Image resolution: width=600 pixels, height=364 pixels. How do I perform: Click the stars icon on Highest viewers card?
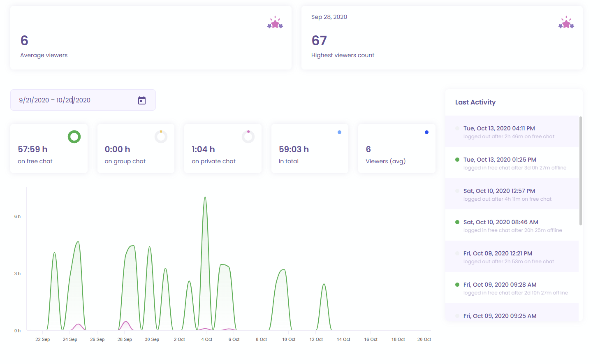click(566, 23)
